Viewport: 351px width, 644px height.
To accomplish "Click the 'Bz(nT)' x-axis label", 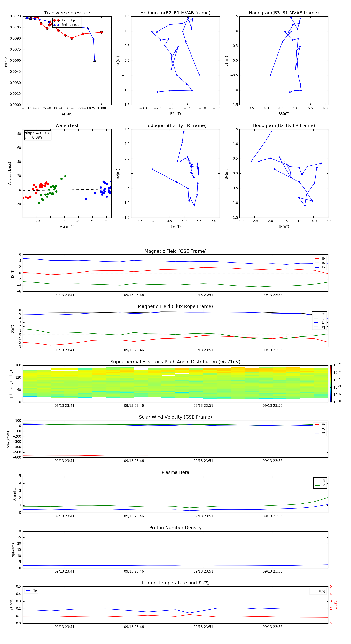I will [x=175, y=227].
